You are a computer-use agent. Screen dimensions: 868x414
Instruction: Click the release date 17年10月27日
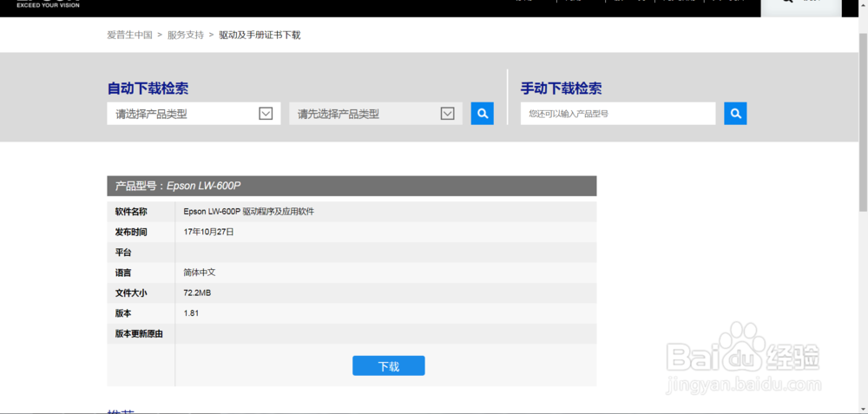[x=208, y=232]
